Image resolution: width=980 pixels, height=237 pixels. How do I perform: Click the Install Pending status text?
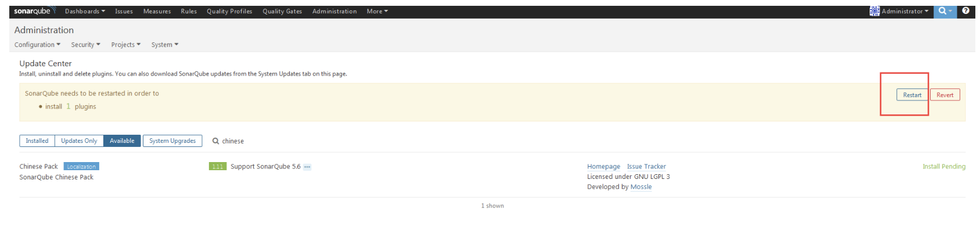pos(944,167)
